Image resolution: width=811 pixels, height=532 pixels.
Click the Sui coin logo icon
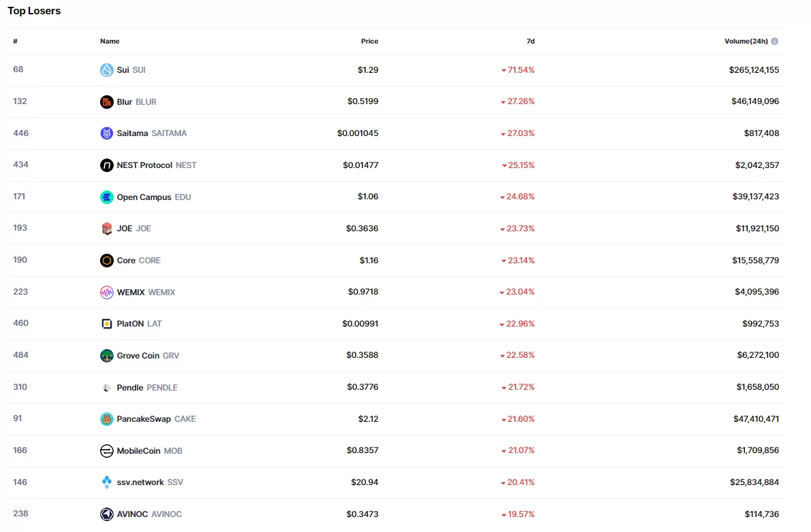click(x=106, y=70)
